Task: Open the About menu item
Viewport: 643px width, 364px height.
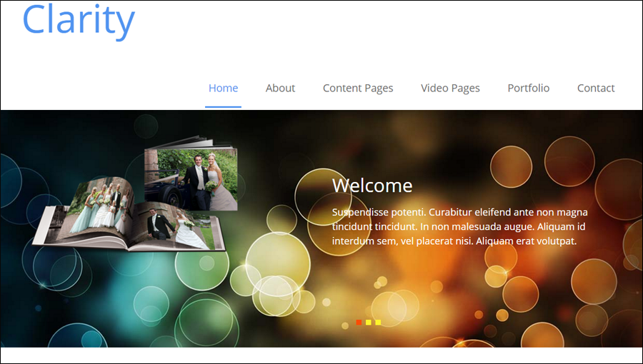Action: (x=280, y=88)
